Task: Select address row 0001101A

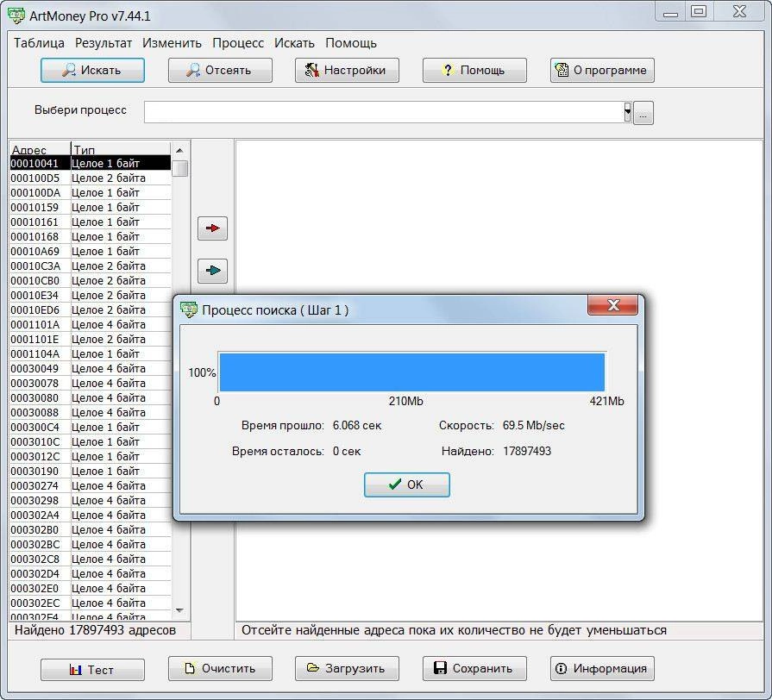Action: click(x=91, y=325)
